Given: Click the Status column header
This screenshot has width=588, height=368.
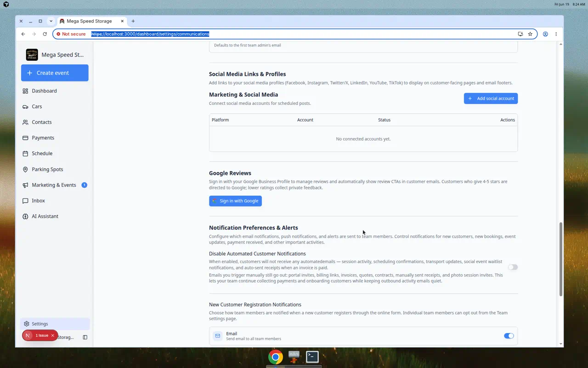Looking at the screenshot, I should (x=384, y=120).
